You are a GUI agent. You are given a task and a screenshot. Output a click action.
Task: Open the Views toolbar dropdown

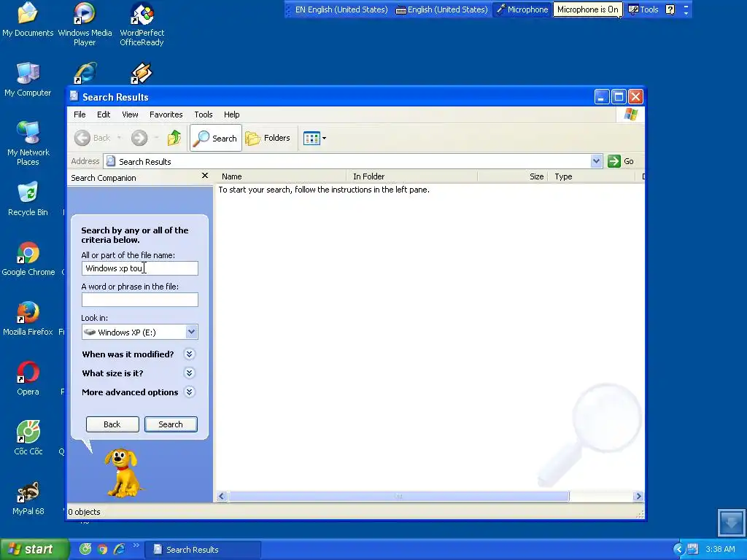point(315,138)
